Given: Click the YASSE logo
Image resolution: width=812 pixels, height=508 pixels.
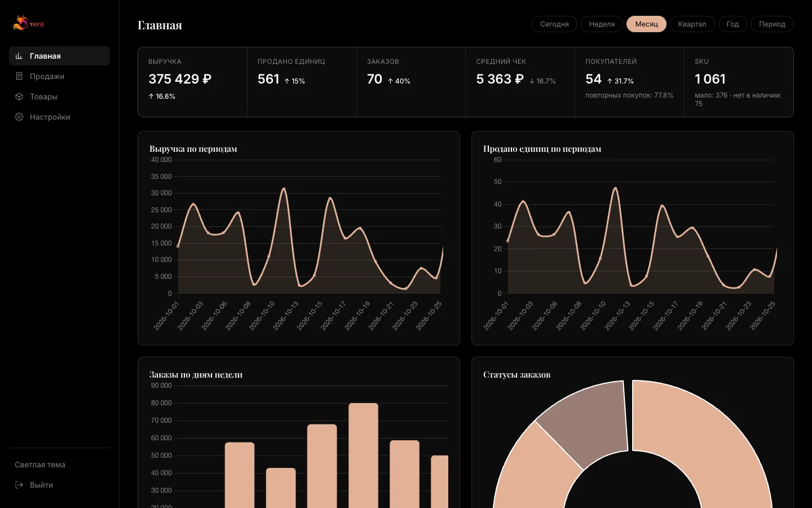Looking at the screenshot, I should pyautogui.click(x=29, y=23).
